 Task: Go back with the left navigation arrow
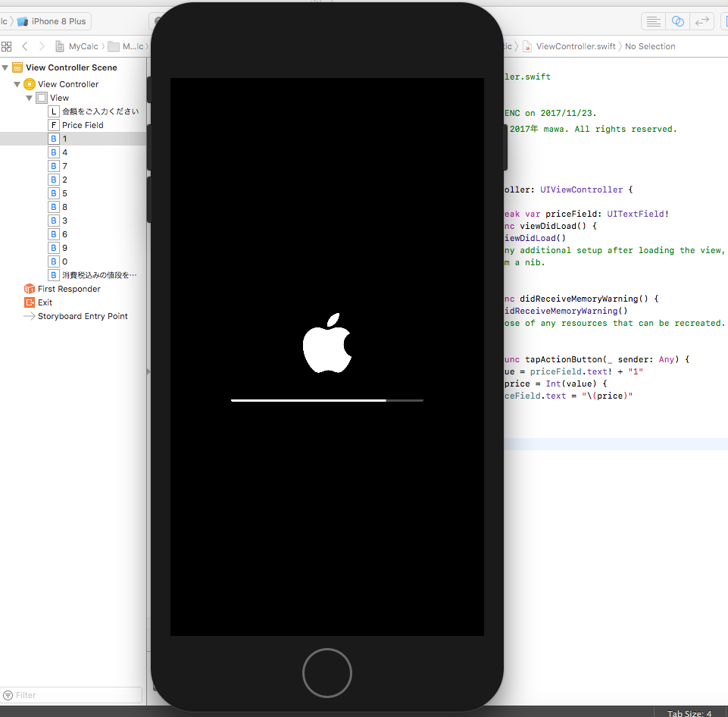pos(25,46)
